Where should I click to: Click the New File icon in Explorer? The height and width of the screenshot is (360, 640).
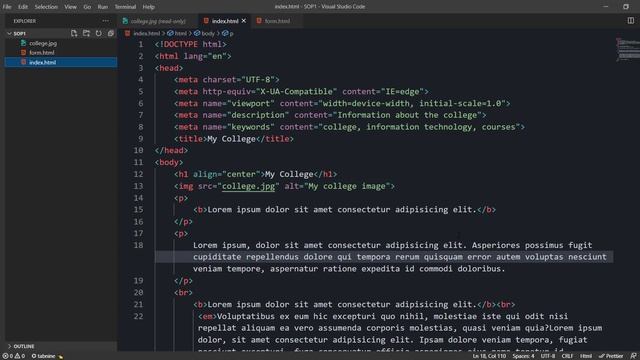74,33
